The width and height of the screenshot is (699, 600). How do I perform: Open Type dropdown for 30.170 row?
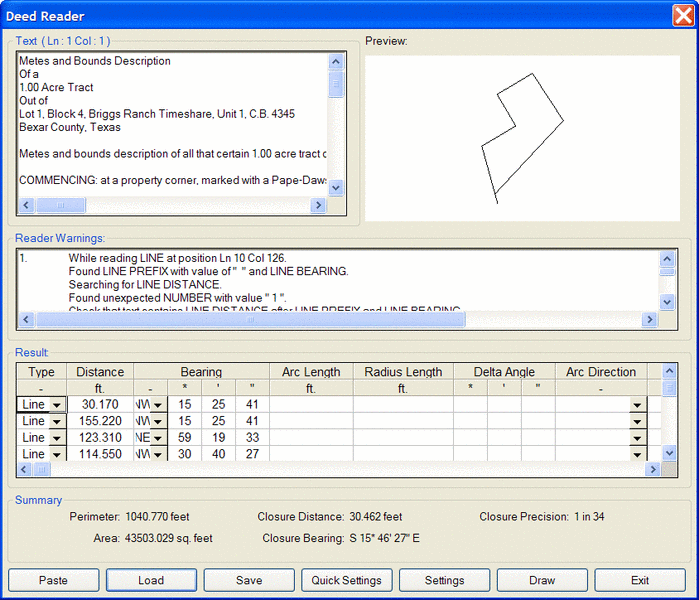point(57,405)
